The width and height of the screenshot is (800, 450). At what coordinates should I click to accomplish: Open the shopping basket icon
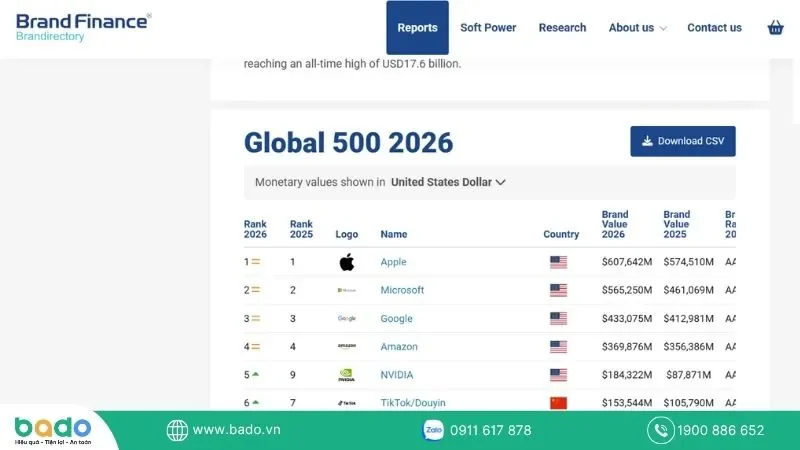pyautogui.click(x=775, y=28)
